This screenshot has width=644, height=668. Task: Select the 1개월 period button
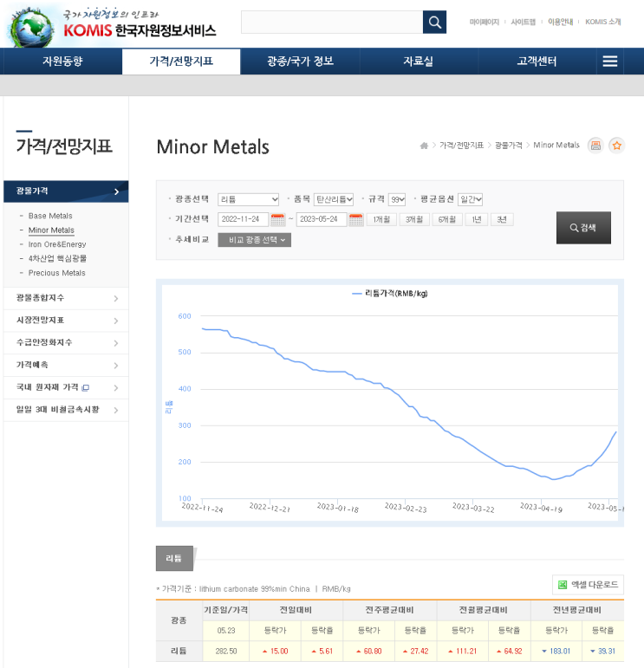point(381,219)
